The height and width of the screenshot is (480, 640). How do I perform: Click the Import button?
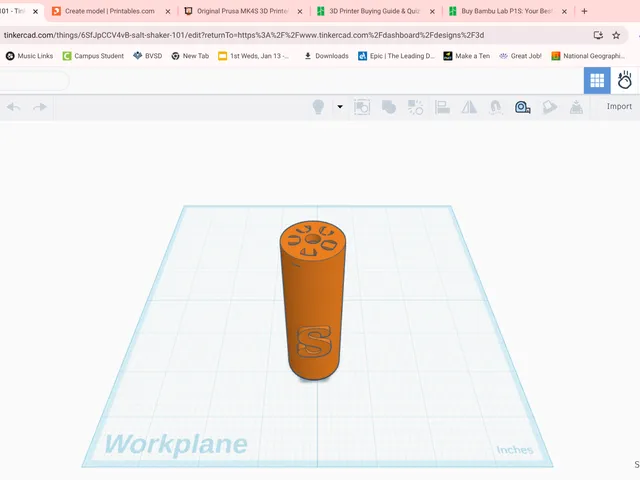tap(619, 107)
